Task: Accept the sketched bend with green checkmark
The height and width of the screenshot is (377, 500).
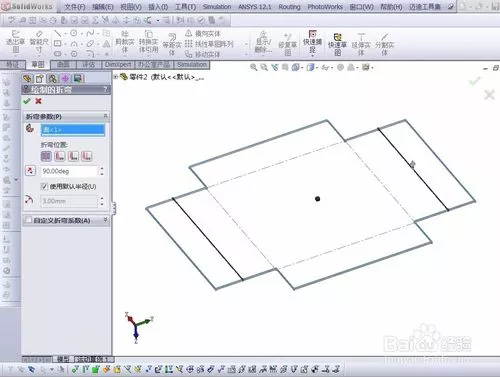Action: (27, 101)
